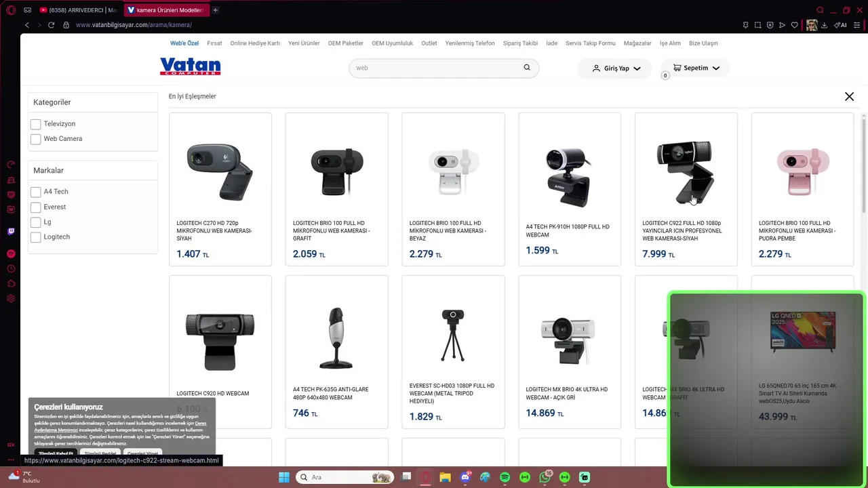Tick the Everest brand checkbox
The width and height of the screenshot is (868, 488).
(x=35, y=207)
